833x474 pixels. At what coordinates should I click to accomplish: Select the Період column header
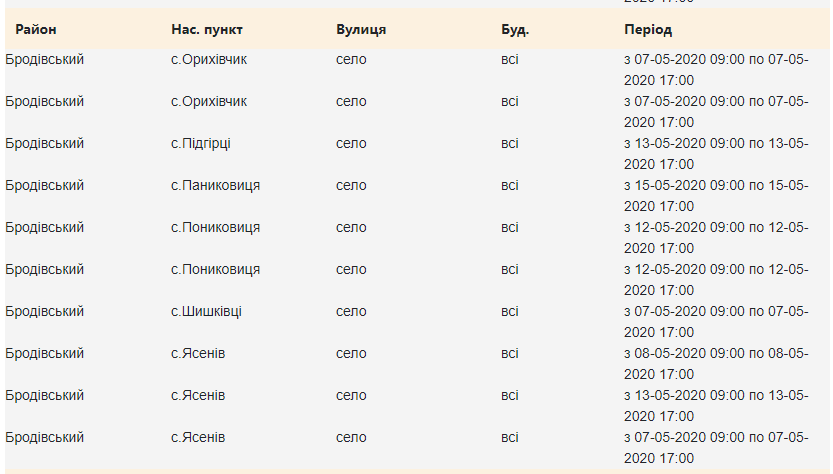(x=648, y=30)
